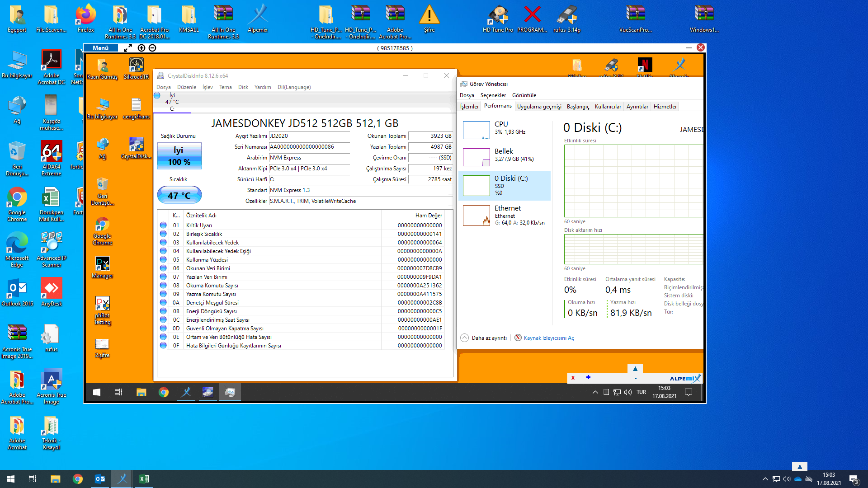Click the Aygıt Yazılımı JD2020 field
Viewport: 868px width, 488px height.
pos(309,136)
